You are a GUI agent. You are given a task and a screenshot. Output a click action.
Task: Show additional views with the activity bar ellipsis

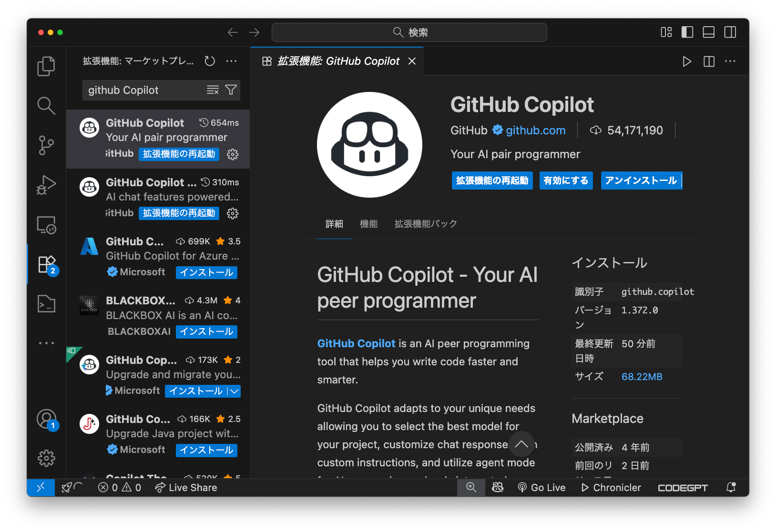coord(46,343)
